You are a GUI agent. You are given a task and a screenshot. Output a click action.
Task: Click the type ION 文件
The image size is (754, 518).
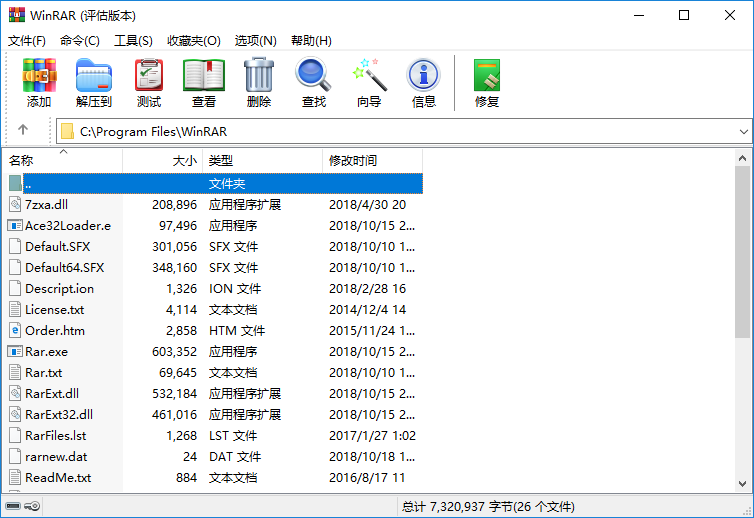click(235, 289)
